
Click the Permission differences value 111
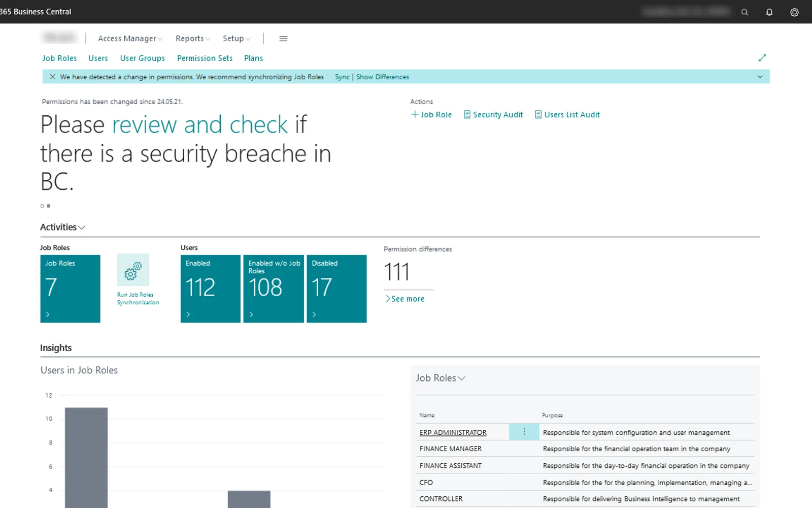397,272
